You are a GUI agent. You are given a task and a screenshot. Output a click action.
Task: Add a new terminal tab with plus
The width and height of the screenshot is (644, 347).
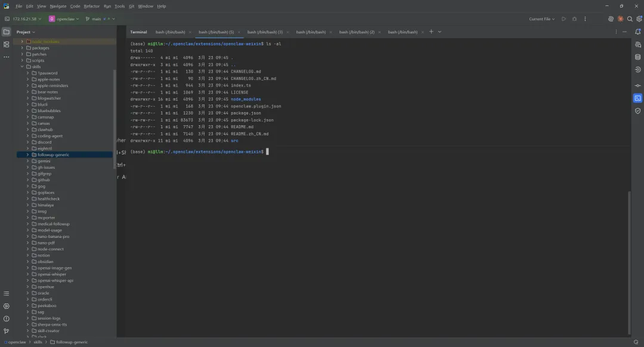tap(431, 32)
